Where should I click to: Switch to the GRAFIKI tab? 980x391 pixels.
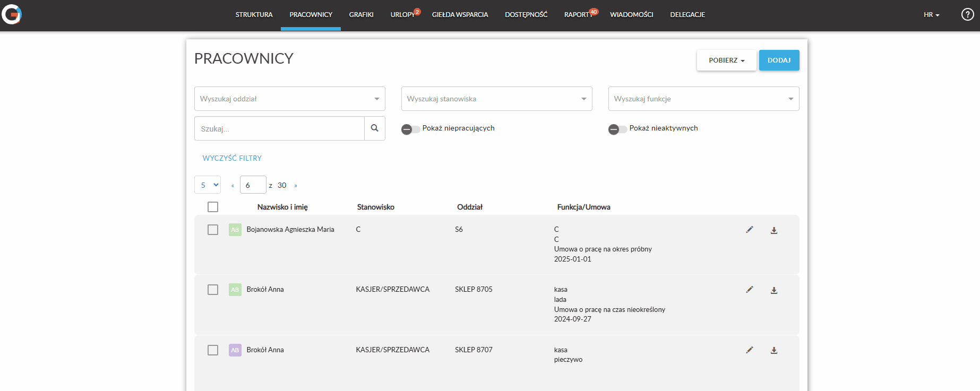point(361,15)
